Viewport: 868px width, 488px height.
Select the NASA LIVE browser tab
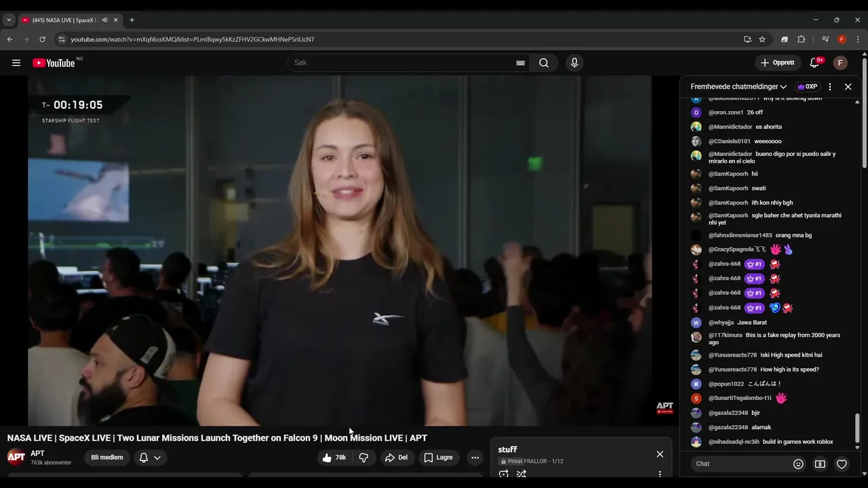click(x=64, y=20)
